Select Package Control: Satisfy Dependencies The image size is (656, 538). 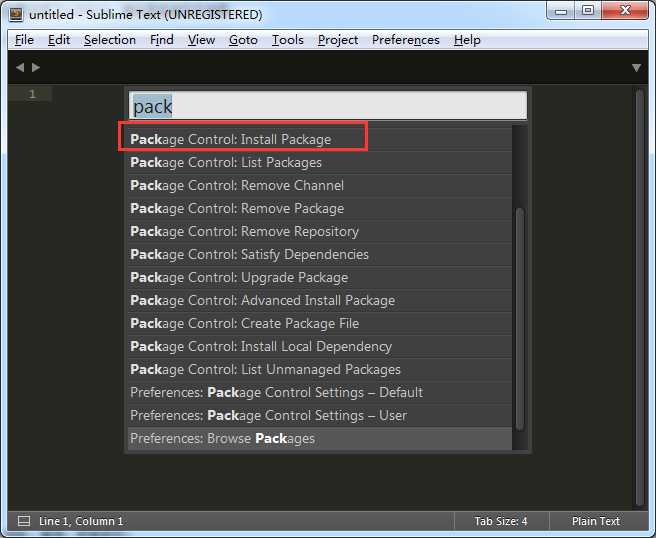point(320,254)
